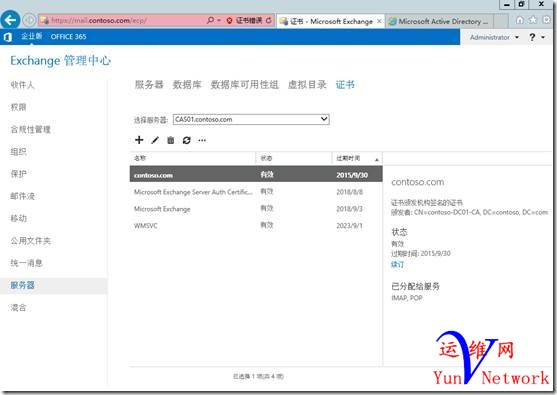Click the search magnifier in address bar
The width and height of the screenshot is (557, 395).
(x=210, y=20)
